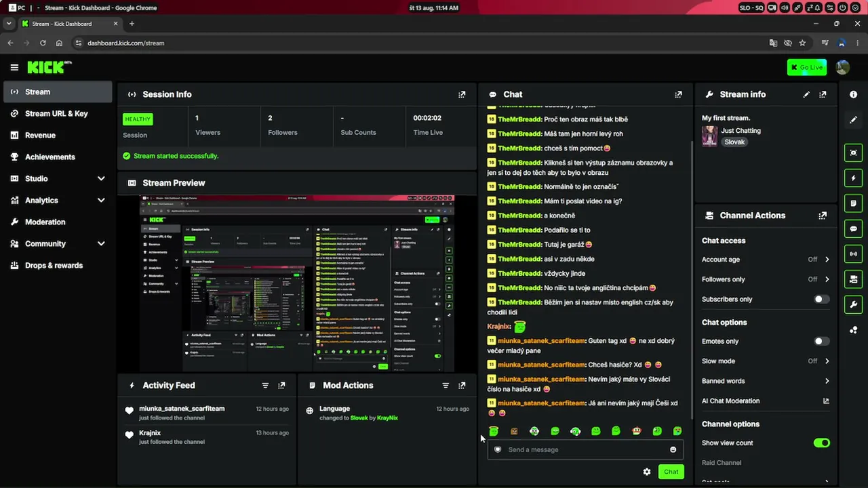Pop out the Session Info panel
Screen dimensions: 868x488
[462, 94]
